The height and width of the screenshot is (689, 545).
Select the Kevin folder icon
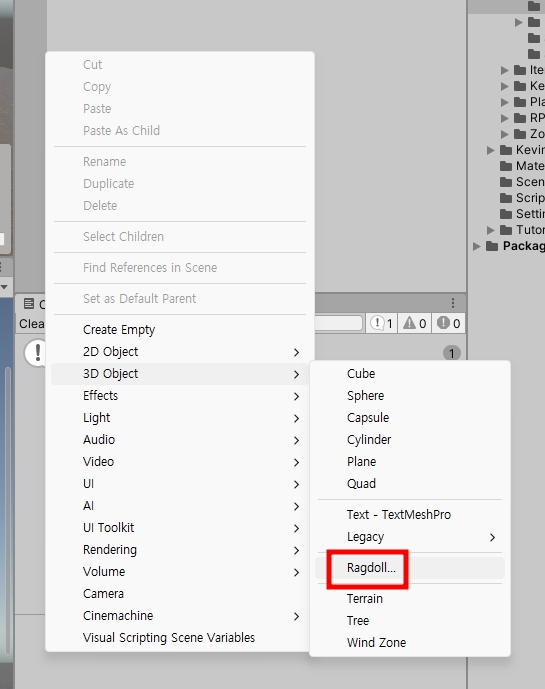tap(506, 150)
